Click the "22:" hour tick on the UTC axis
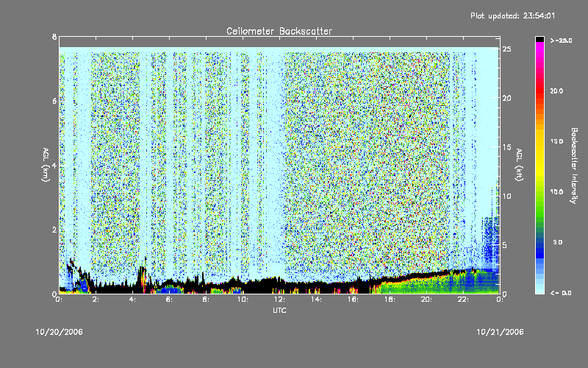 [x=463, y=300]
